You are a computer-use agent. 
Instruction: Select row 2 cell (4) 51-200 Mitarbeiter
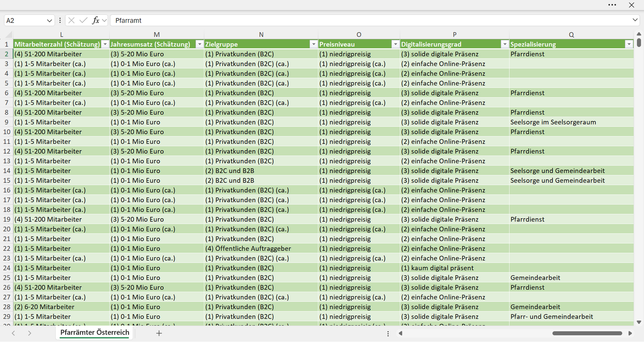[x=62, y=54]
